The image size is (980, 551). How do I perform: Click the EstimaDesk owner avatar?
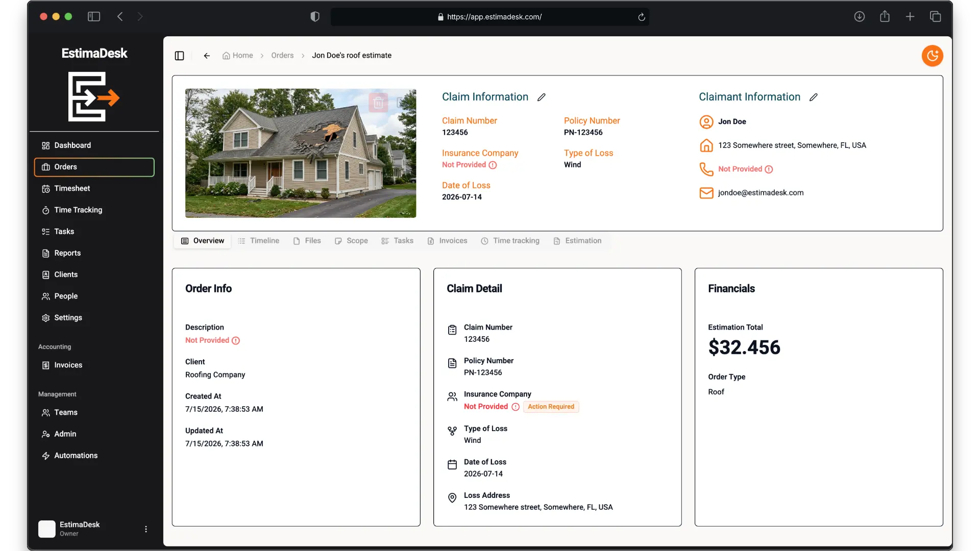pos(47,529)
